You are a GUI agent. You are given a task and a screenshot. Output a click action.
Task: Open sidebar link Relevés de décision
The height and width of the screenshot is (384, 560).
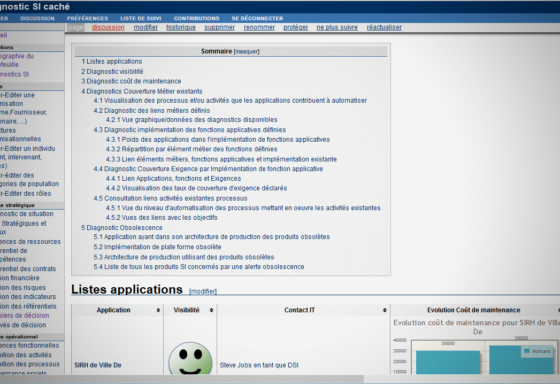click(23, 325)
